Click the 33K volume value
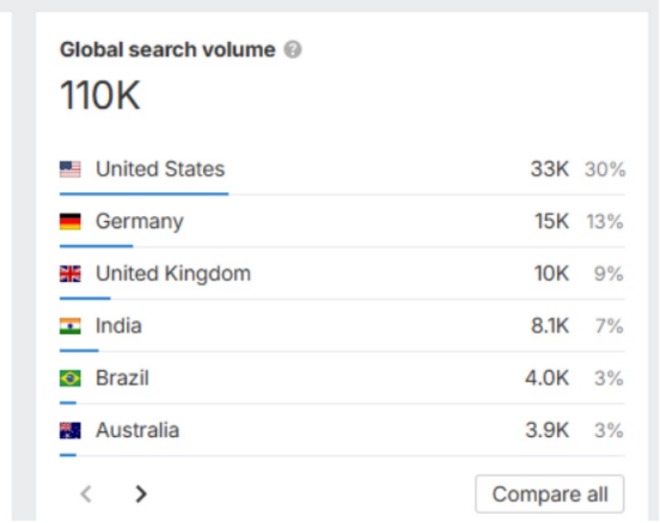The width and height of the screenshot is (660, 523). pos(550,169)
